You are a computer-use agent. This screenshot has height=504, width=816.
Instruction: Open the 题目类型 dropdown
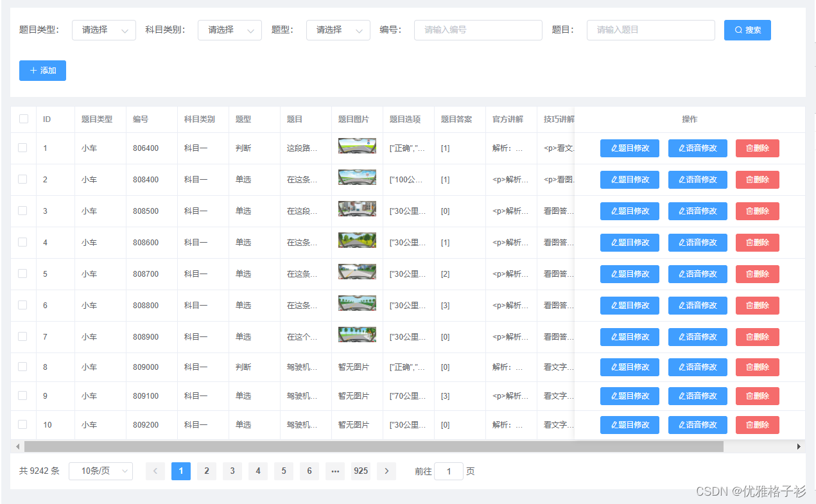click(103, 30)
